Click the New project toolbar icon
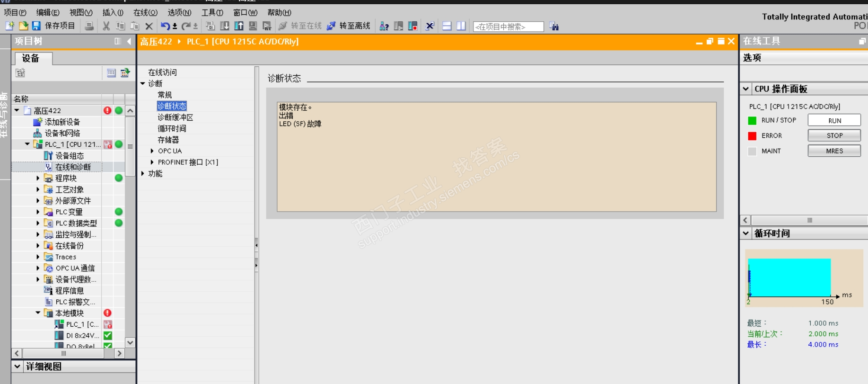The height and width of the screenshot is (384, 868). [x=9, y=26]
